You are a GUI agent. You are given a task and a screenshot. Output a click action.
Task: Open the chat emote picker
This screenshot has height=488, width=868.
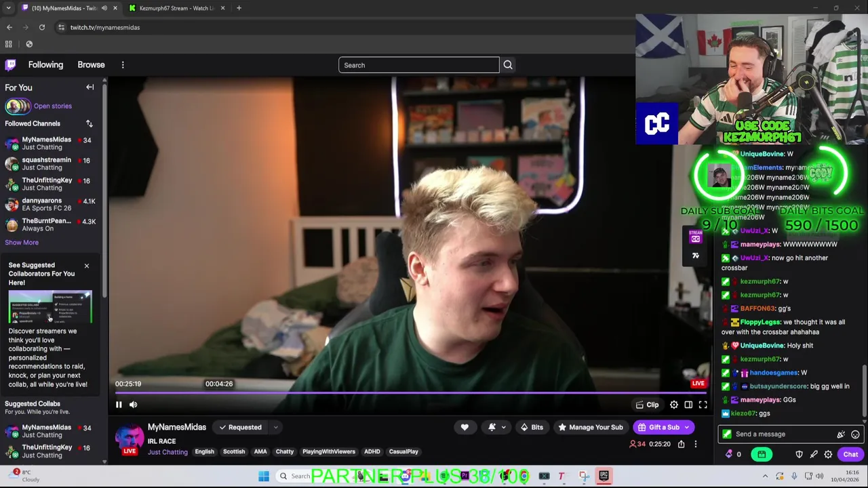855,434
